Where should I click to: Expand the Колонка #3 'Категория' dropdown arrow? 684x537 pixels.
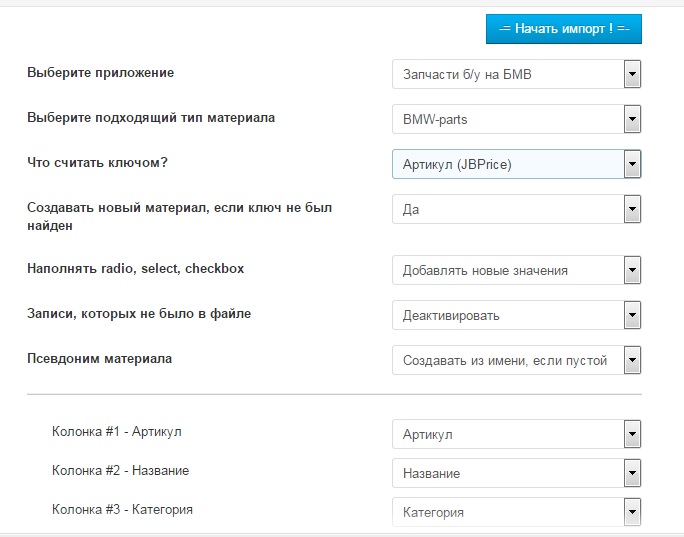click(x=631, y=512)
